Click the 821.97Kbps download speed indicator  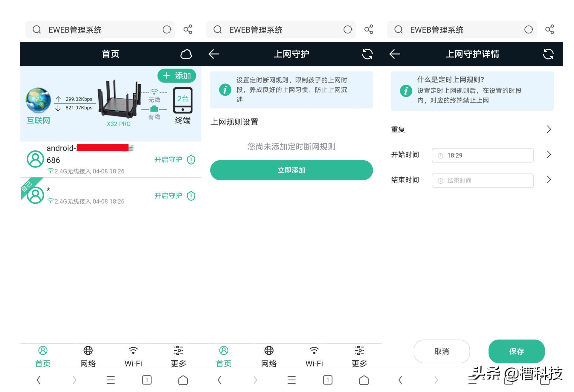[79, 108]
